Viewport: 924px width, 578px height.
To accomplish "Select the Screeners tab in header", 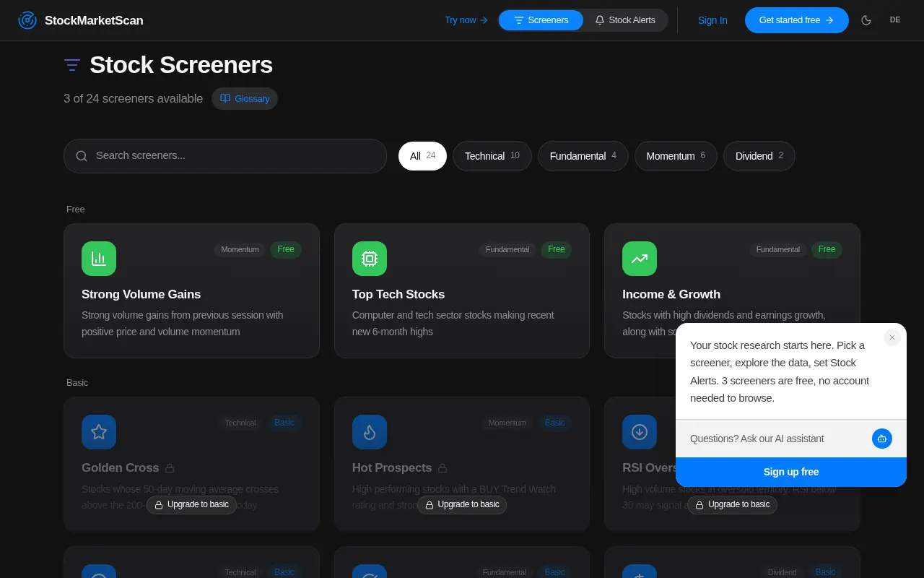I will click(541, 20).
